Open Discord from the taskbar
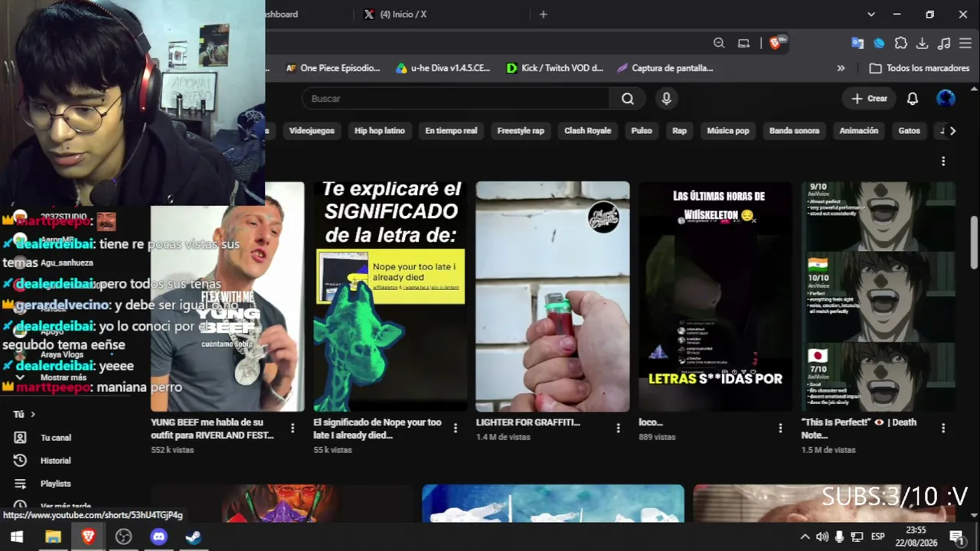Viewport: 980px width, 551px height. (158, 536)
